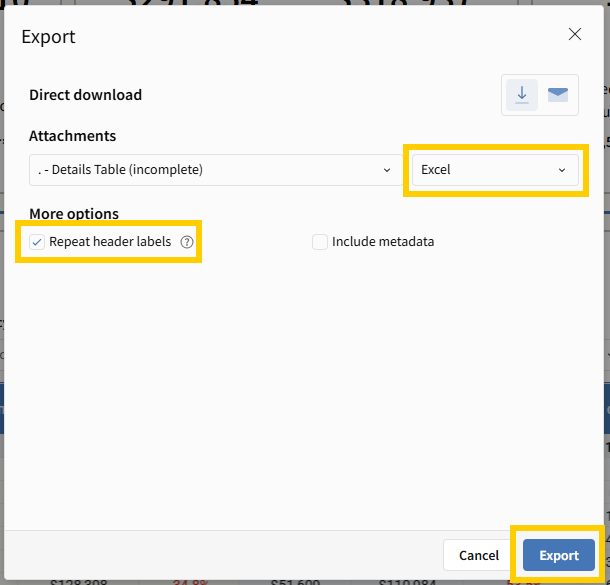Viewport: 610px width, 585px height.
Task: Enable the Include metadata checkbox
Action: (x=320, y=242)
